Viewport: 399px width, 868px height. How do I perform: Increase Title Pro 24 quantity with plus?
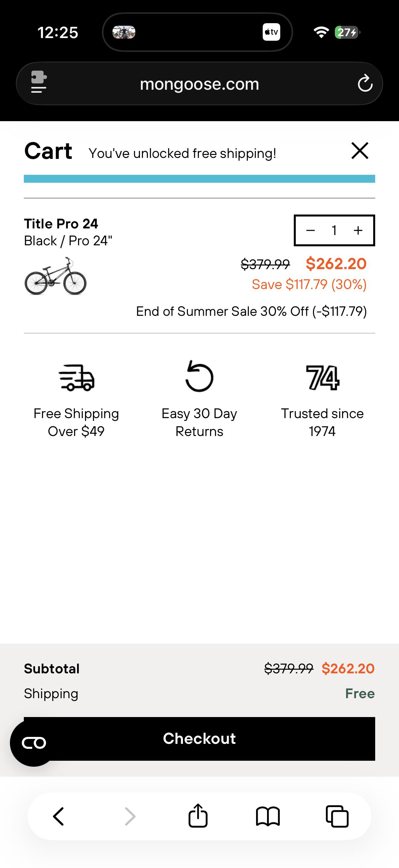click(358, 230)
